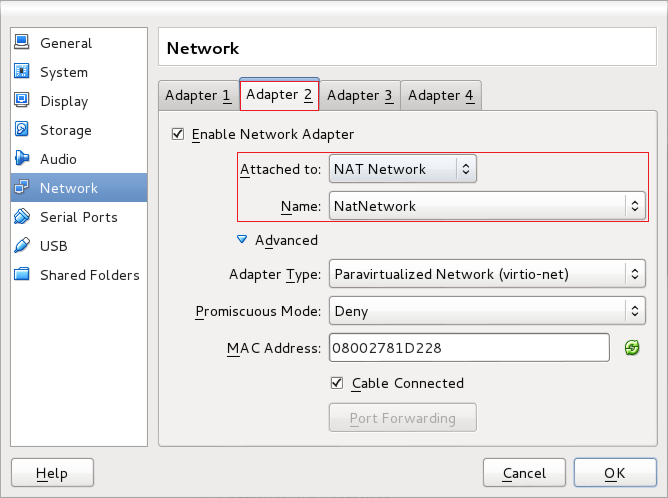
Task: Open the Serial Ports settings
Action: (79, 216)
